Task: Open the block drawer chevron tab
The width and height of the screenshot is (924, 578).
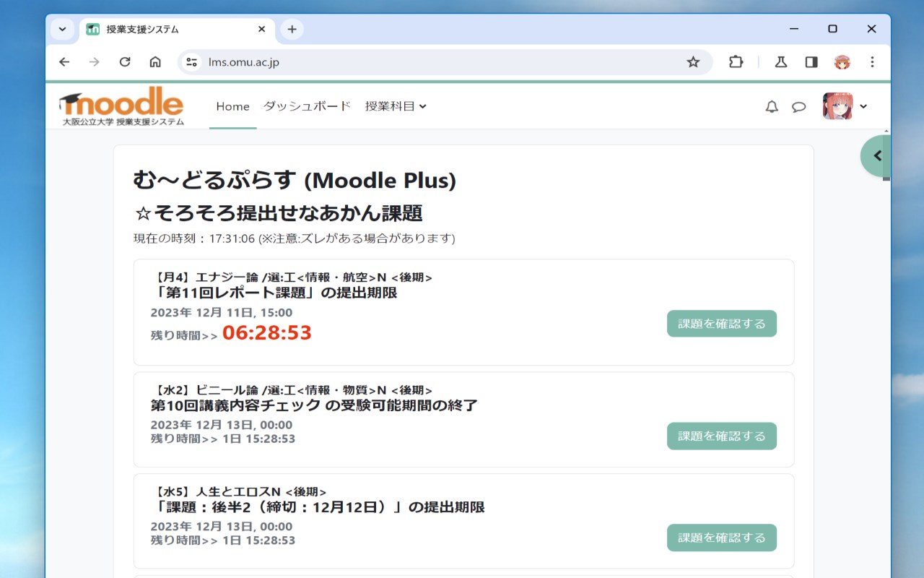Action: pyautogui.click(x=876, y=156)
